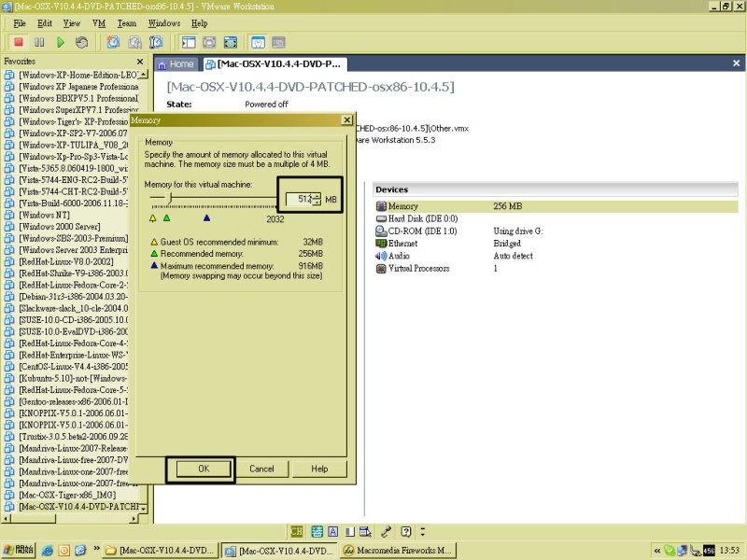Image resolution: width=747 pixels, height=560 pixels.
Task: Click the Console View toolbar icon
Action: [x=278, y=42]
